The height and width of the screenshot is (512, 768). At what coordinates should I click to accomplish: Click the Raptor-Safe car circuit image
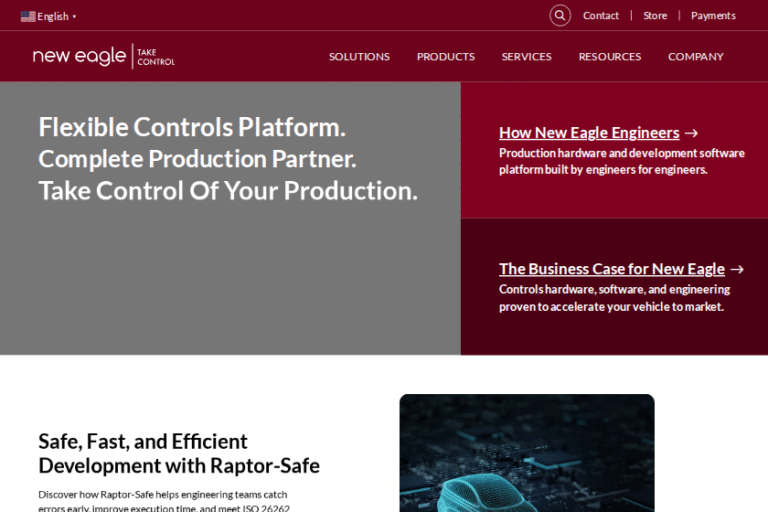526,453
